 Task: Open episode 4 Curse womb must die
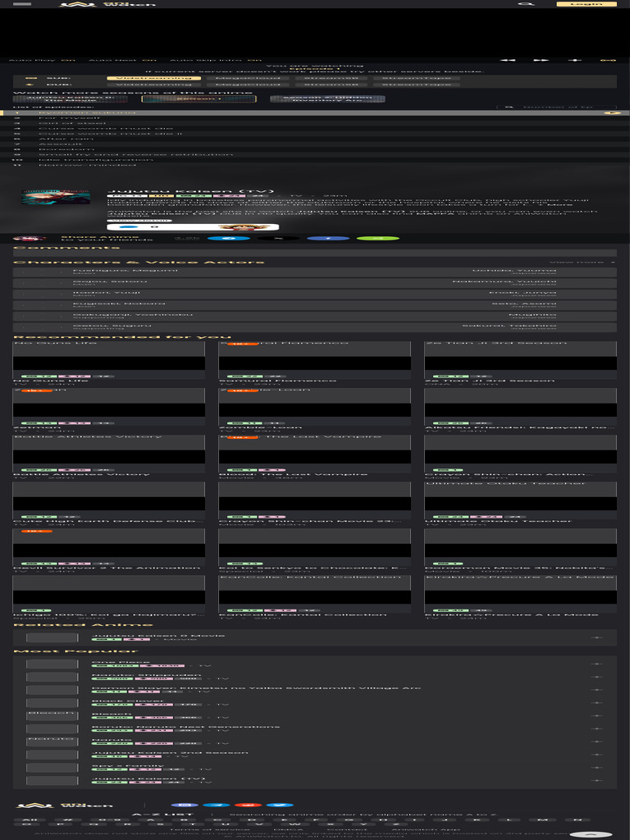click(315, 129)
